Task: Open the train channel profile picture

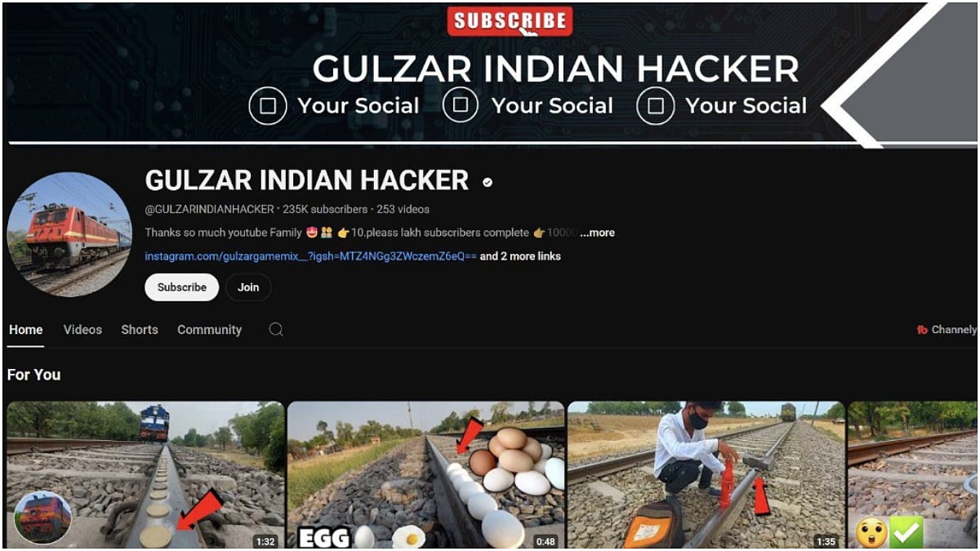Action: pos(69,233)
